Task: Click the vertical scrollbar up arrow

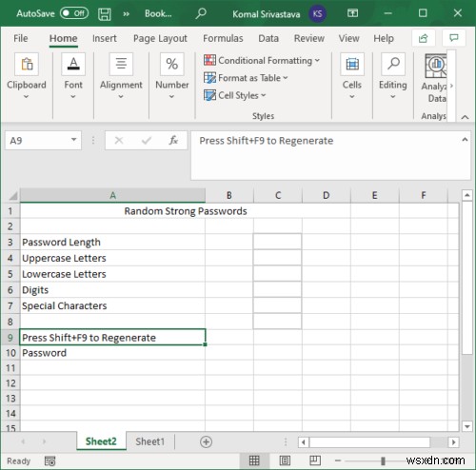Action: (x=467, y=195)
